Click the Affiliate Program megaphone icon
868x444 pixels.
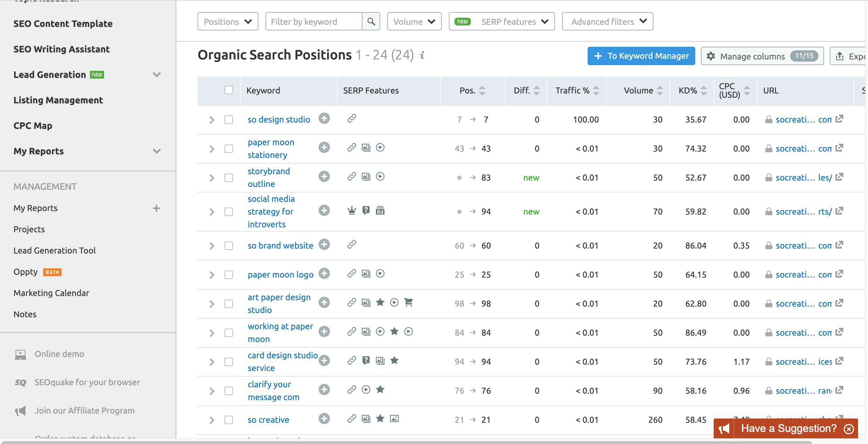[21, 411]
